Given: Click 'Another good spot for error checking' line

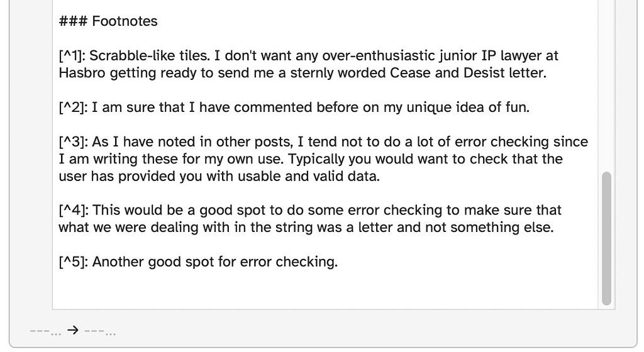Looking at the screenshot, I should point(214,261).
